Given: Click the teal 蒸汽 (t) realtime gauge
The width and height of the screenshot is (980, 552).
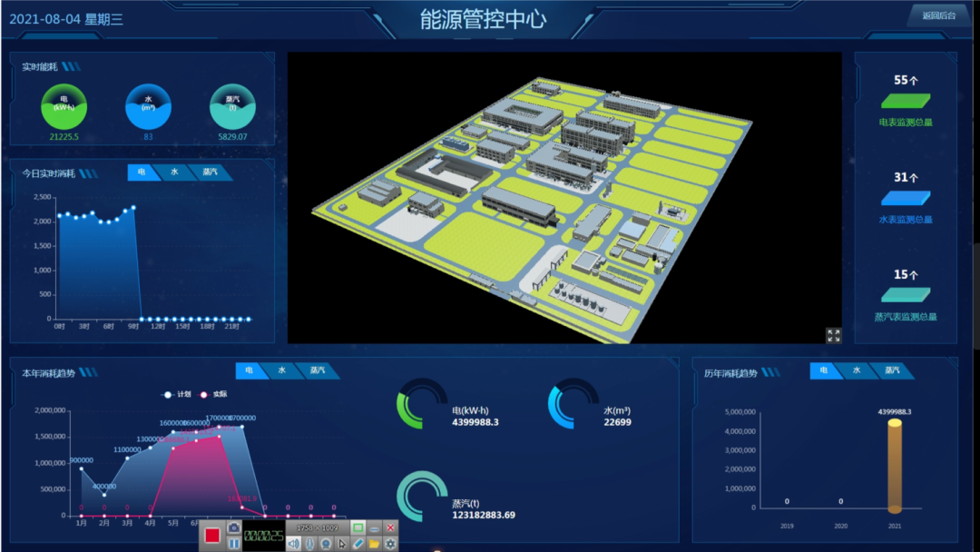Looking at the screenshot, I should 232,107.
